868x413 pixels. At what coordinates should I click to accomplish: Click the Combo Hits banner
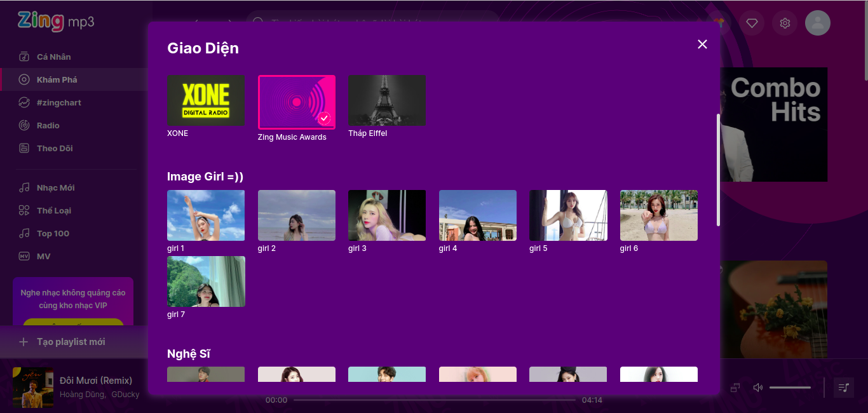(774, 125)
